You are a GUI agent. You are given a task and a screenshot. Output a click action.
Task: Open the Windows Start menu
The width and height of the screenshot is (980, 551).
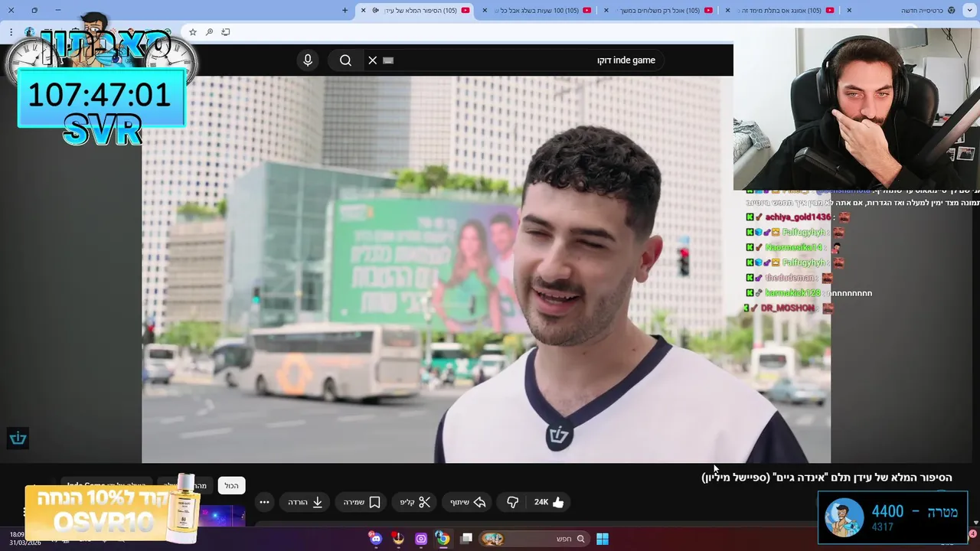(x=603, y=539)
